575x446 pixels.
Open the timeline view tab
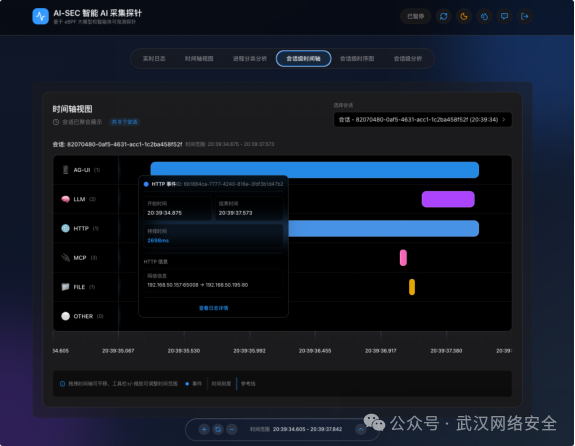click(199, 59)
